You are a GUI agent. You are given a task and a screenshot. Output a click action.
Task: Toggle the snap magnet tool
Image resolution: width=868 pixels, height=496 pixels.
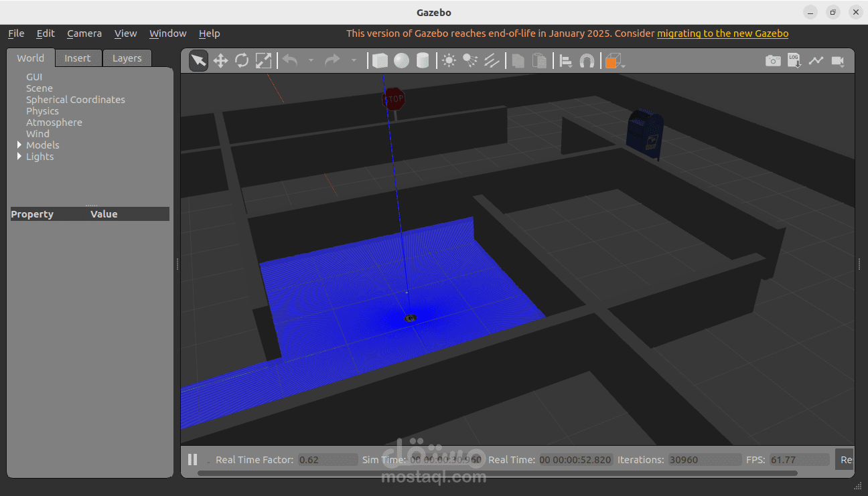[587, 61]
